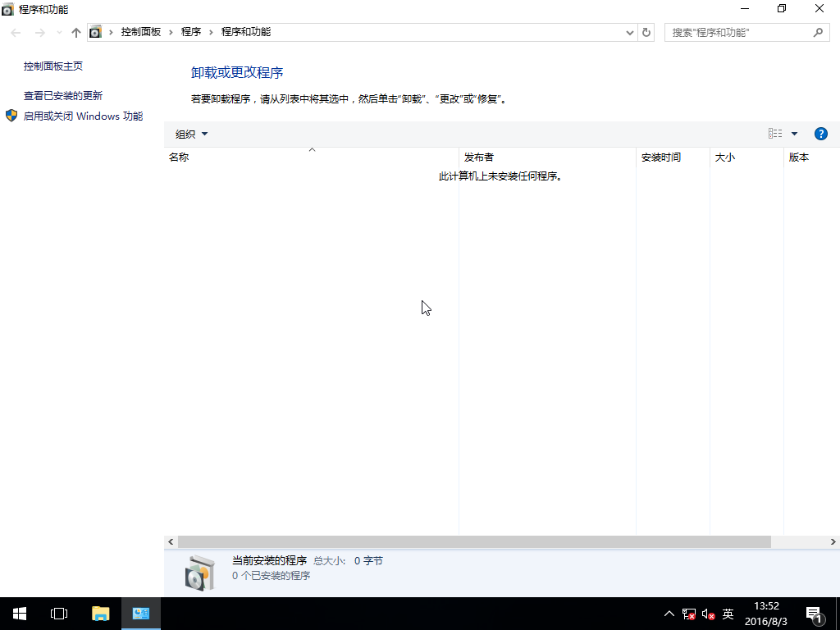The width and height of the screenshot is (840, 630).
Task: Go up one level with the up arrow
Action: pyautogui.click(x=76, y=32)
